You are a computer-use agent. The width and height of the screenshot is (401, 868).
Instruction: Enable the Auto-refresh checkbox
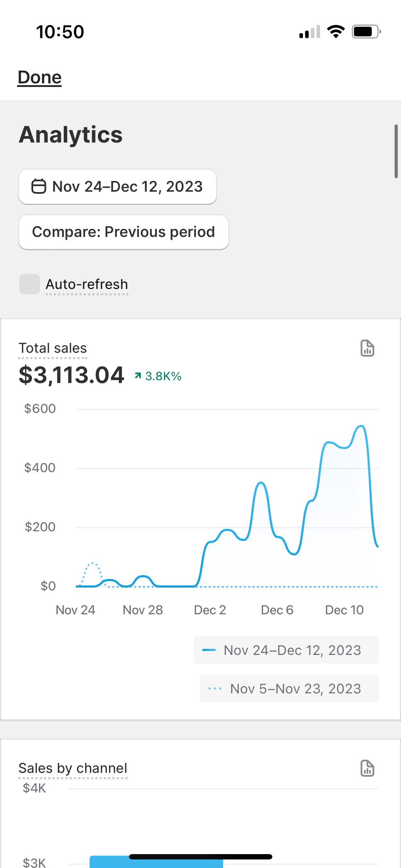(x=30, y=284)
